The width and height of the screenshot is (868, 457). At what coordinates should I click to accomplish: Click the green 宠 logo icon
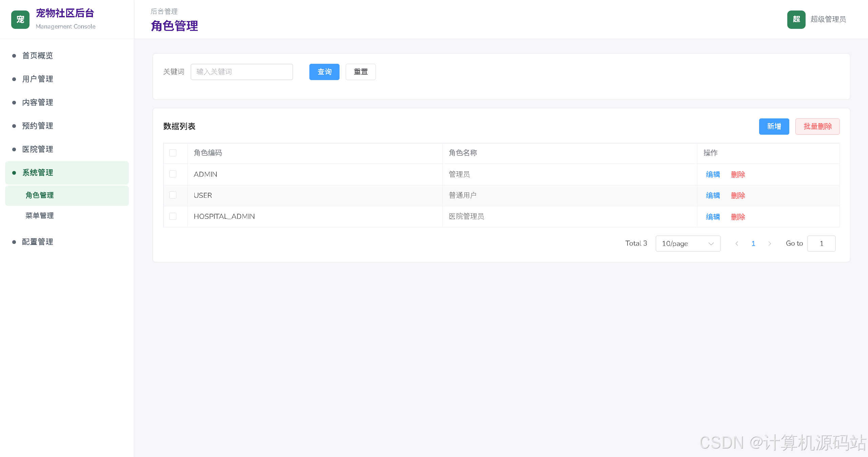click(x=20, y=20)
